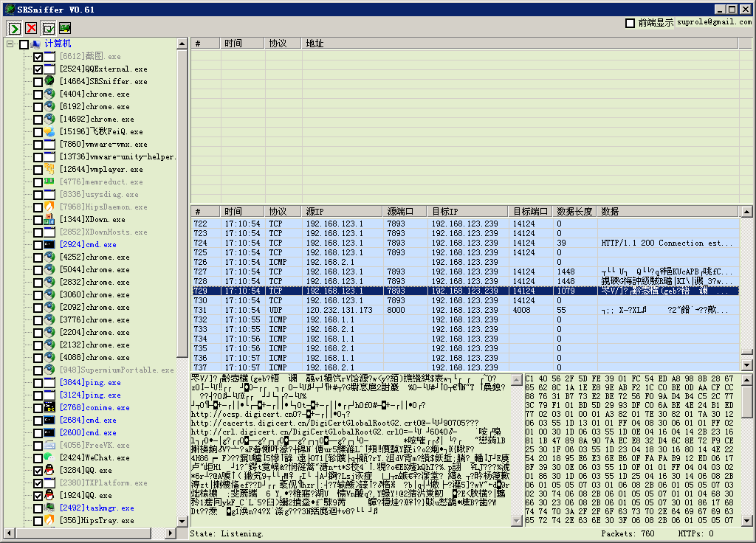The width and height of the screenshot is (756, 543).
Task: Click the SRSniffer.exe process icon
Action: click(x=49, y=81)
